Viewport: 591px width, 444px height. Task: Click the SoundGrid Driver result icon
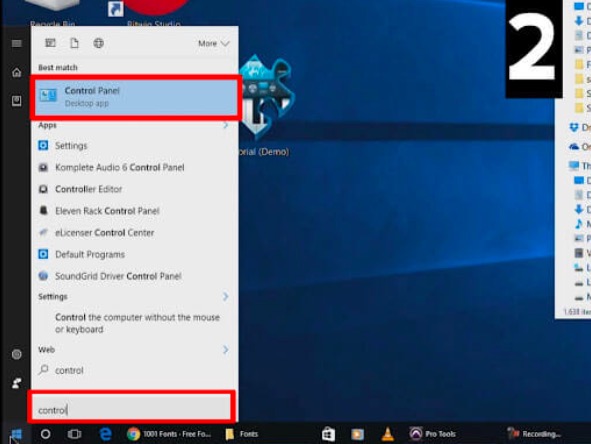pos(43,276)
